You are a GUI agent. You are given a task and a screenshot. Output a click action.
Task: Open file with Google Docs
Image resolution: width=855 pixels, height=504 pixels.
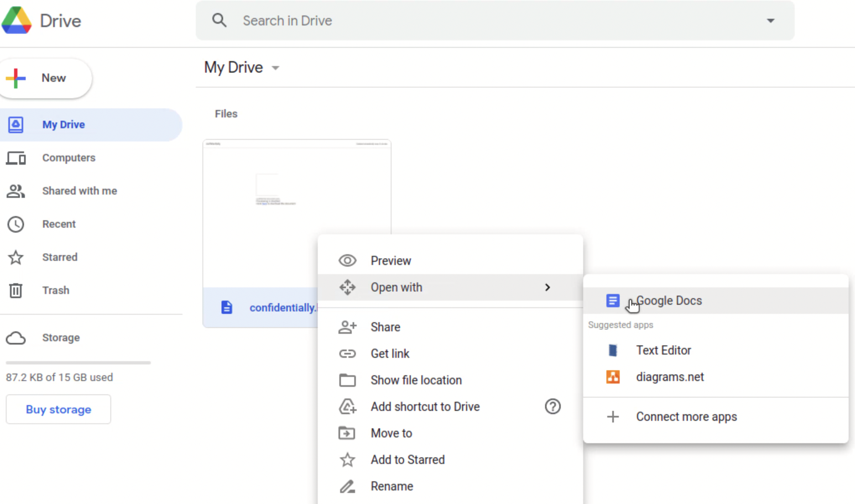[x=716, y=301]
